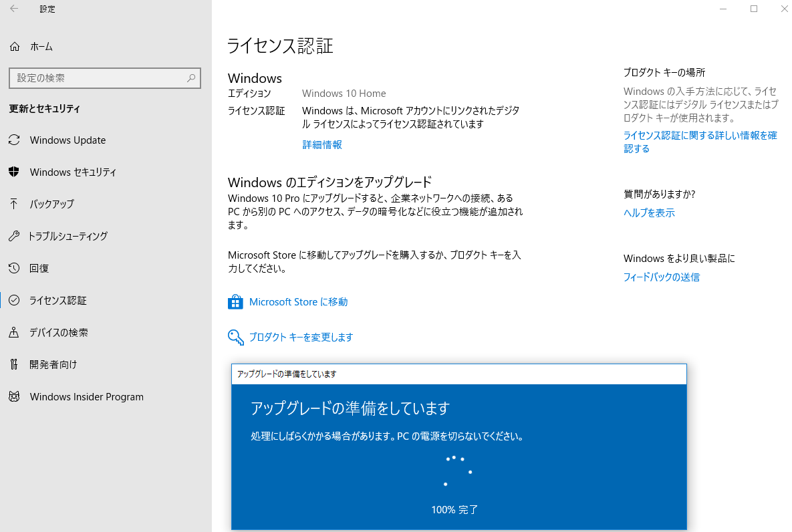Viewport: 792px width, 532px height.
Task: Click the Windows Insider cat icon
Action: coord(14,396)
